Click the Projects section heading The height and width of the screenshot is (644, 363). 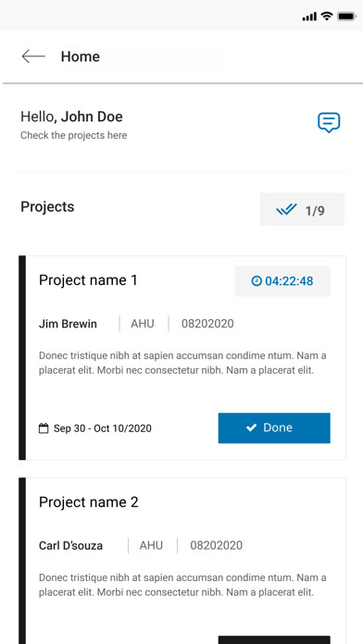pyautogui.click(x=47, y=206)
